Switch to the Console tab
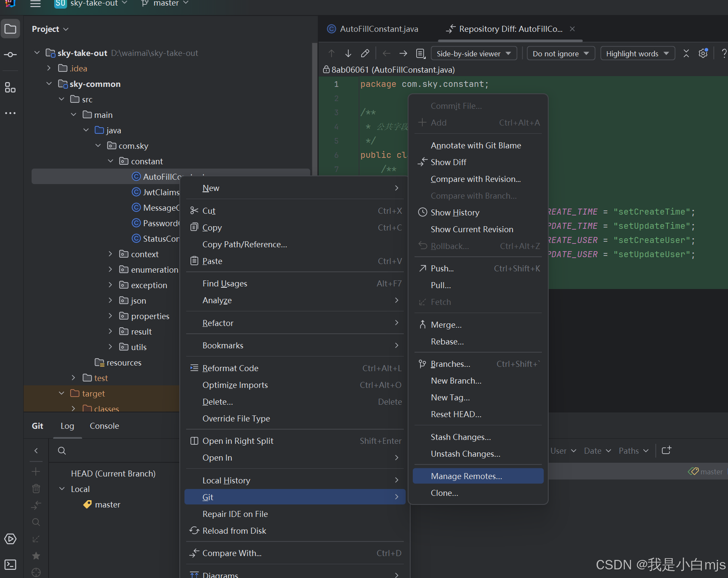The height and width of the screenshot is (578, 728). 104,426
